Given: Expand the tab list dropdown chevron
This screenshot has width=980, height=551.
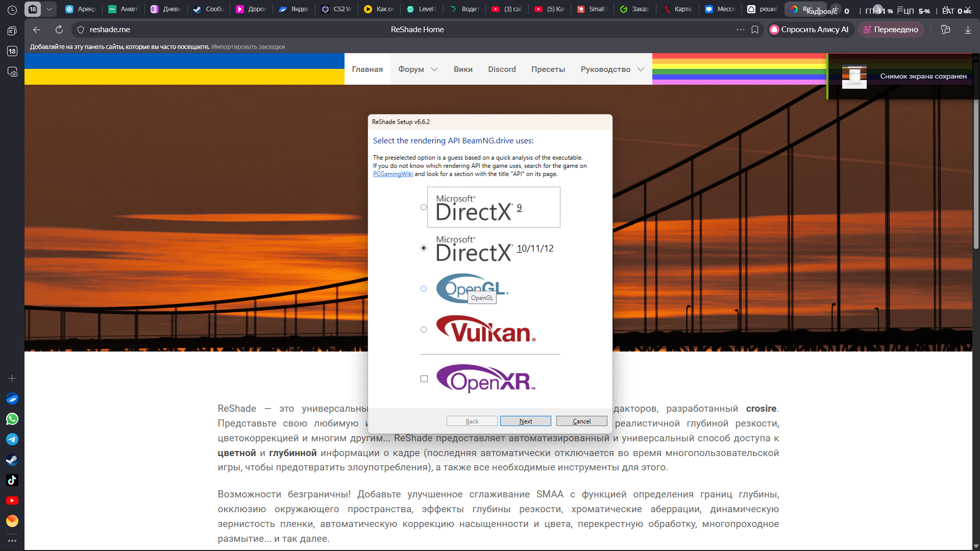Looking at the screenshot, I should pyautogui.click(x=49, y=9).
